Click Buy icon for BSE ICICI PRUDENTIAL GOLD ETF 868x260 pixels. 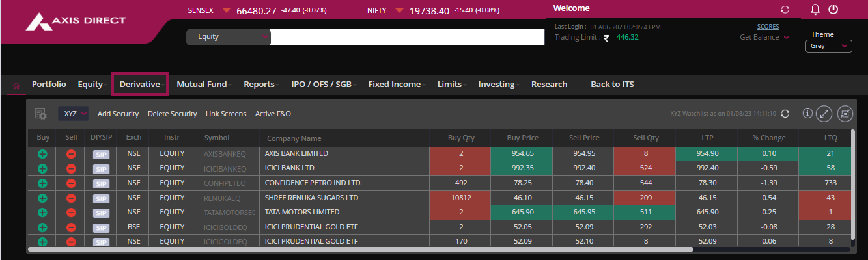[42, 227]
